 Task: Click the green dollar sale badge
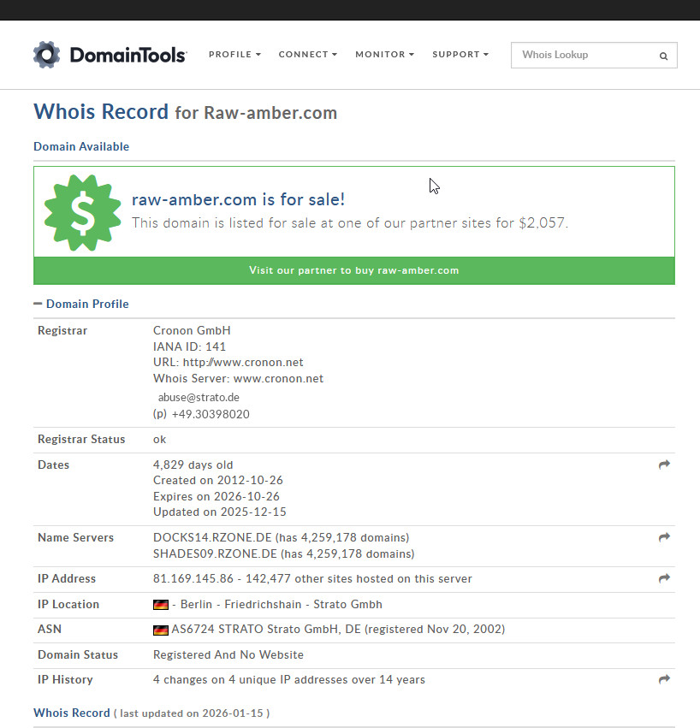[83, 213]
